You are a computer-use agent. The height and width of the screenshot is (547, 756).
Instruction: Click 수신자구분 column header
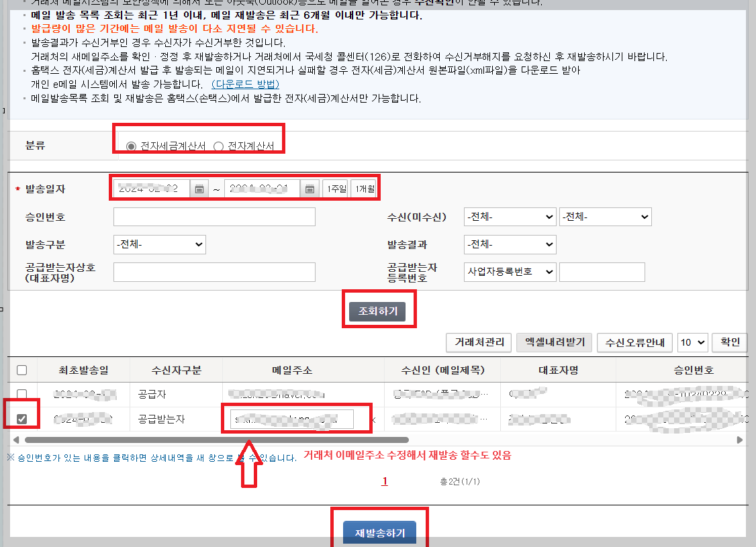[176, 370]
